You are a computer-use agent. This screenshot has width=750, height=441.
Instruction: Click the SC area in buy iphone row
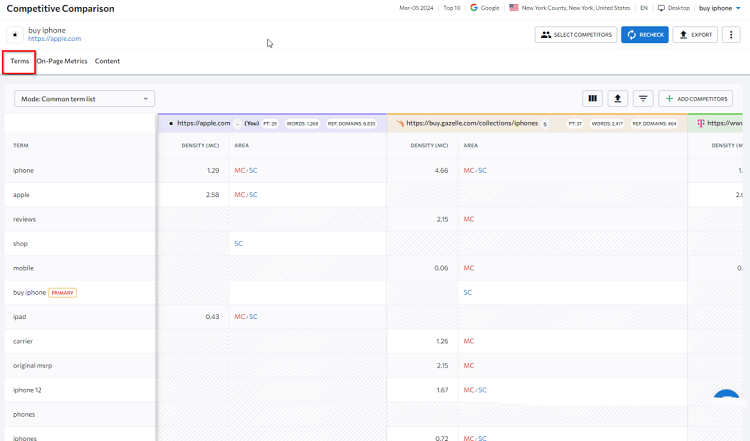coord(468,292)
